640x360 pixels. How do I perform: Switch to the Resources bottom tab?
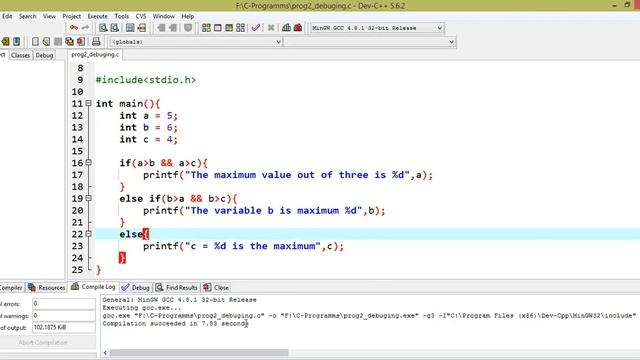click(x=47, y=287)
